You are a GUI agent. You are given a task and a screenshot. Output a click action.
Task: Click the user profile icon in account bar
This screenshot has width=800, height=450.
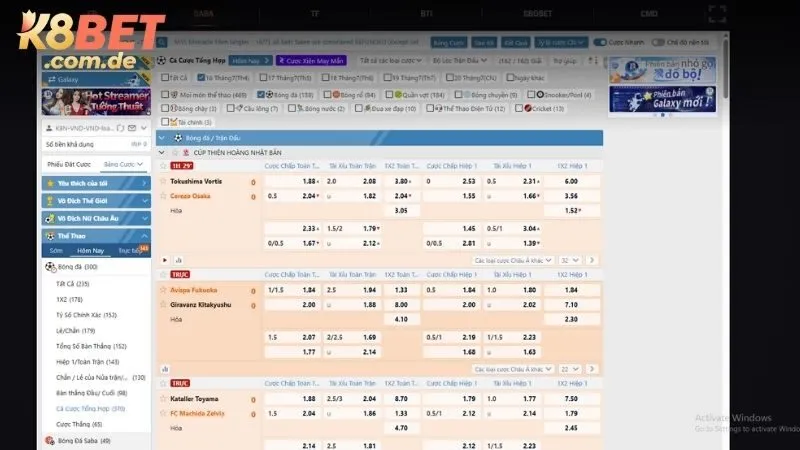pos(49,128)
